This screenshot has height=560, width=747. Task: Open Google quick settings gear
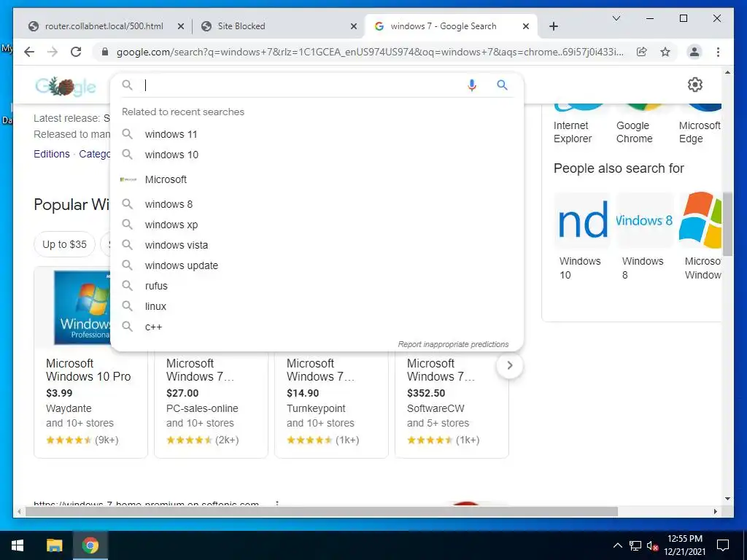[x=695, y=85]
